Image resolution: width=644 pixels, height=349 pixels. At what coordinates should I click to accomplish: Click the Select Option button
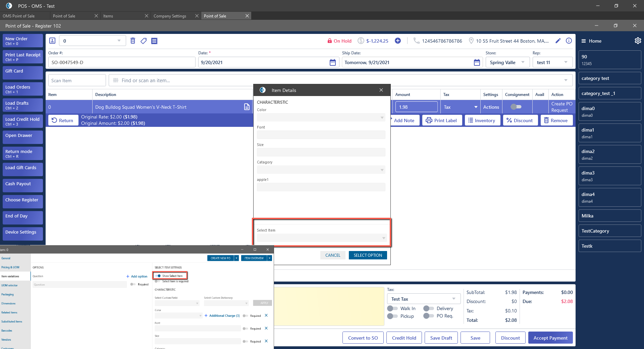coord(368,255)
